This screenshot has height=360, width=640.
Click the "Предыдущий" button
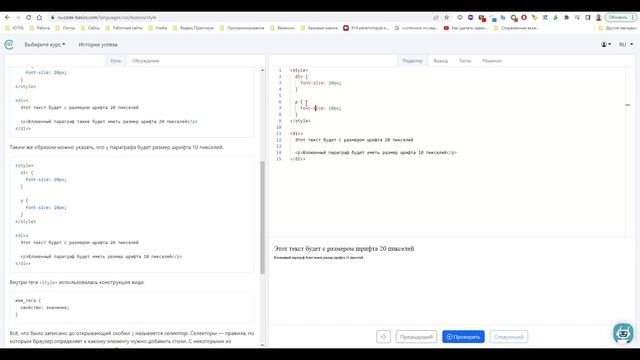[x=416, y=337]
